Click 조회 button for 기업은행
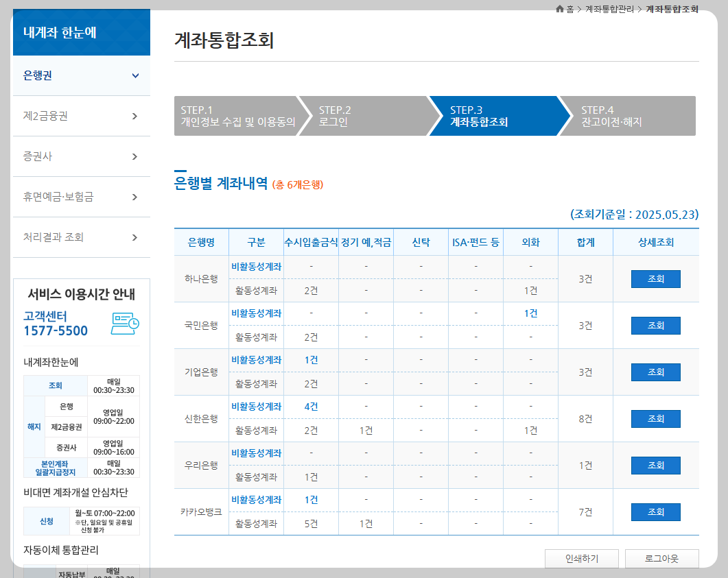Image resolution: width=728 pixels, height=578 pixels. pos(655,372)
